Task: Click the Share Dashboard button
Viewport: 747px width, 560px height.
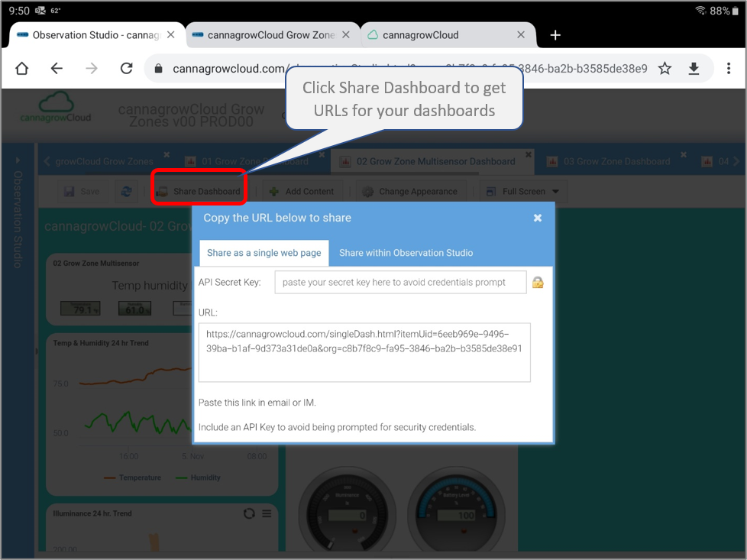Action: 199,192
